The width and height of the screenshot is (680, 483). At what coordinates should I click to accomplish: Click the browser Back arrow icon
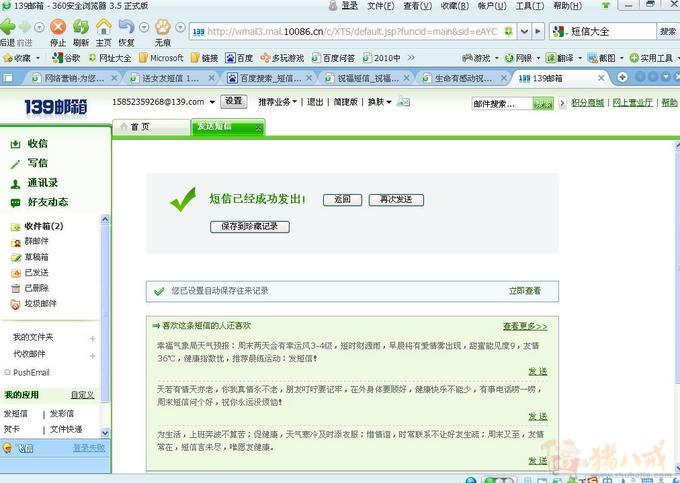click(7, 27)
